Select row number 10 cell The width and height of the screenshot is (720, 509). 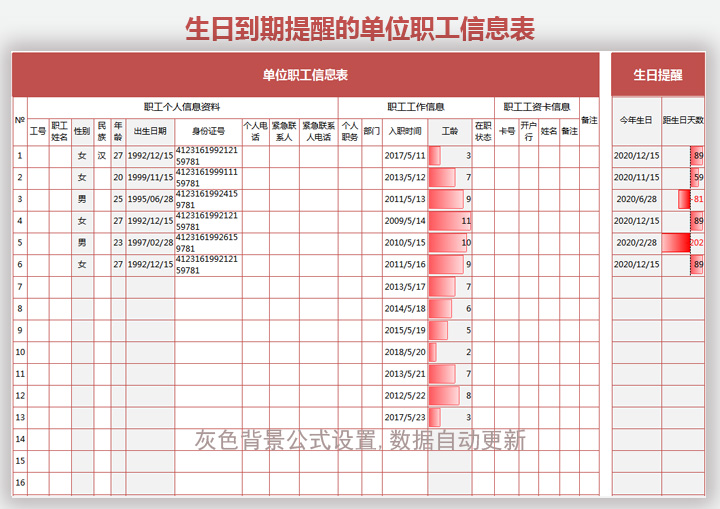[x=20, y=352]
